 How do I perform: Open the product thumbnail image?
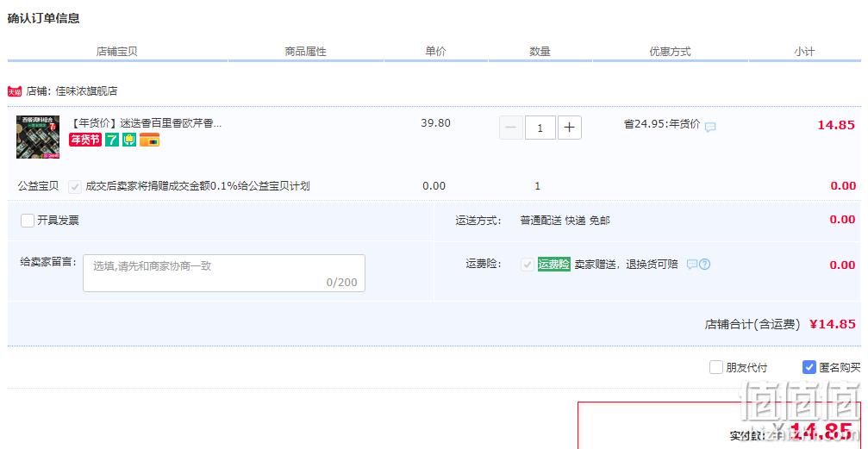pyautogui.click(x=38, y=137)
